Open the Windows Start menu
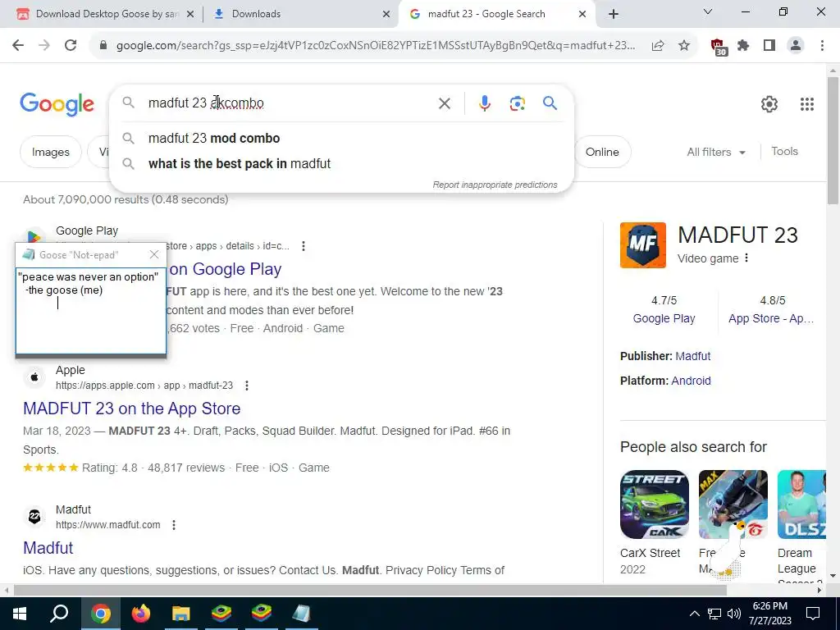Viewport: 840px width, 630px height. point(20,614)
